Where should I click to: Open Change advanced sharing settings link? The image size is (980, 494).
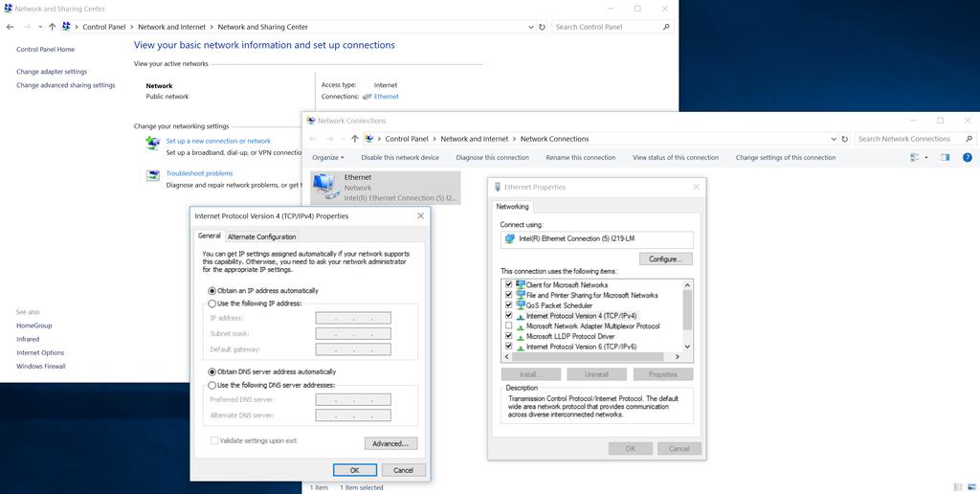pyautogui.click(x=66, y=85)
